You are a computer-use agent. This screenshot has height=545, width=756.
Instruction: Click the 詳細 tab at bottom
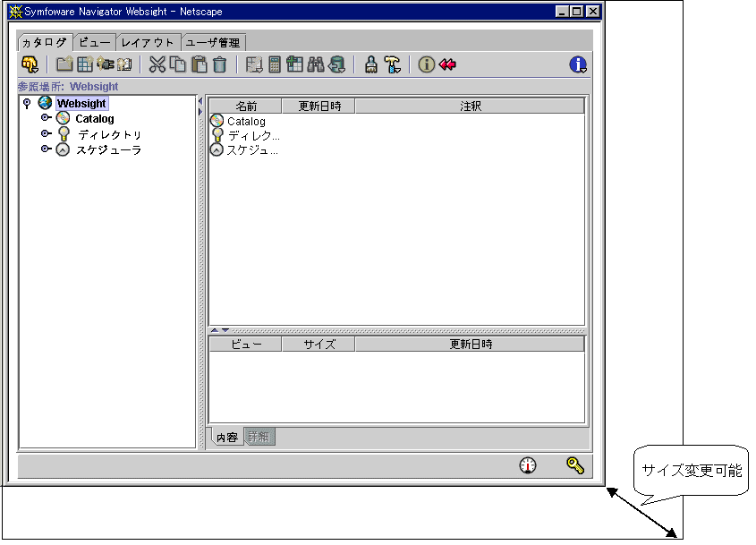(x=259, y=438)
